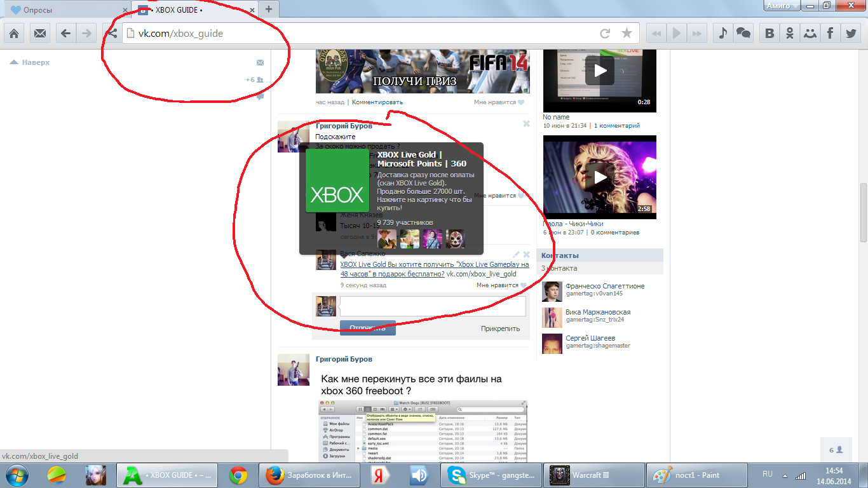Remove the first Григорий Буров post with X
This screenshot has height=488, width=868.
tap(526, 124)
